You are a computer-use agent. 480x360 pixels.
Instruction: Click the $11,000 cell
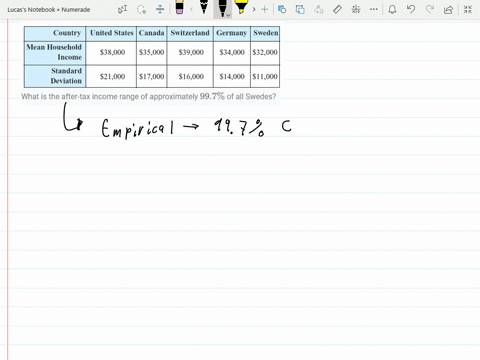pyautogui.click(x=265, y=76)
